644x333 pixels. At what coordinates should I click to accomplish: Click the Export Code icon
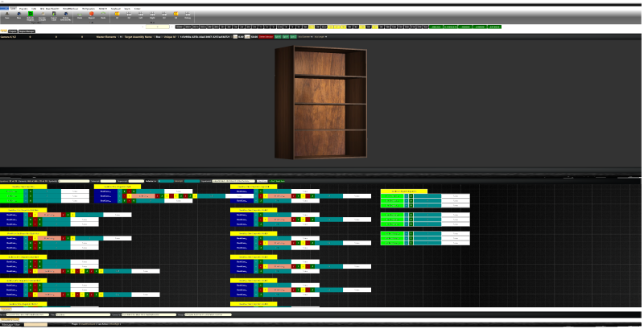[x=54, y=15]
